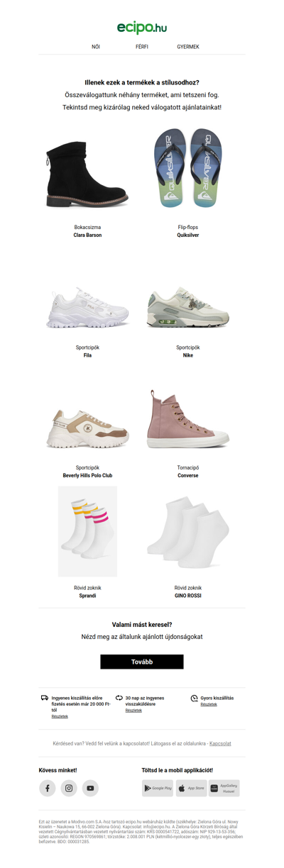Click the free delivery truck icon

[x=45, y=698]
